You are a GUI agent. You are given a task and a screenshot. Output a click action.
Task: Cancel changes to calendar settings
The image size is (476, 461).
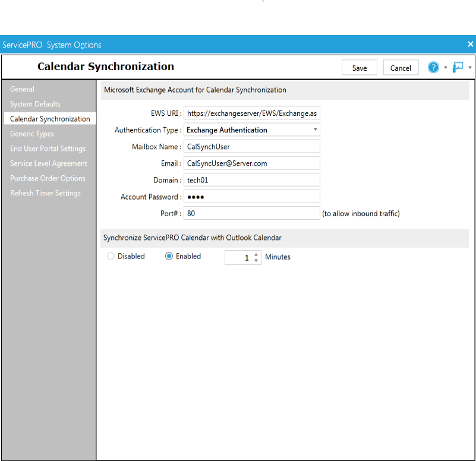point(401,67)
